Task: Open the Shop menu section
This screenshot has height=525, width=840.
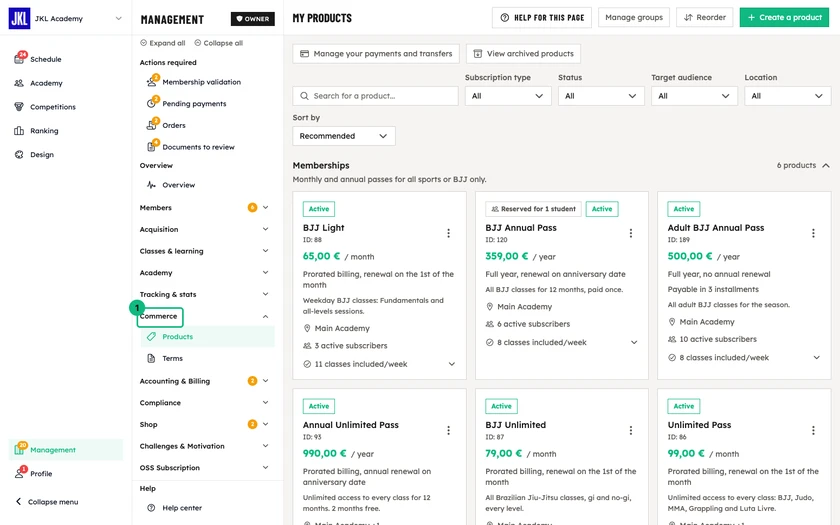Action: 204,424
